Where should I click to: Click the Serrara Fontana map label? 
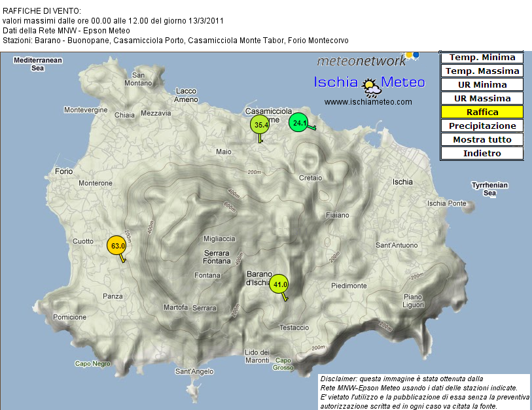click(217, 257)
